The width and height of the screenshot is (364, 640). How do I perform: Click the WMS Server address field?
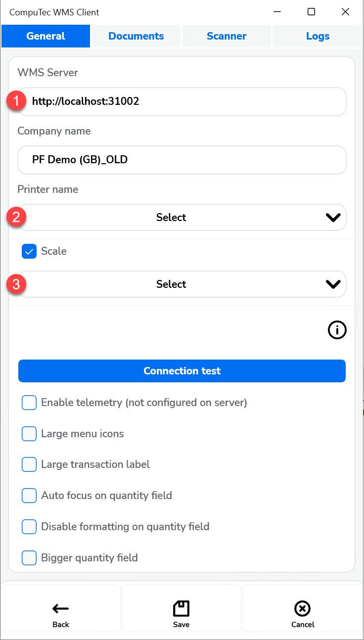pos(182,101)
